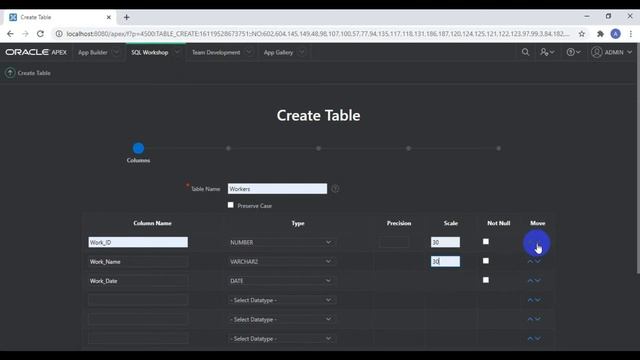Screen dimensions: 640x360
Task: Move the fourth column row down
Action: click(538, 300)
